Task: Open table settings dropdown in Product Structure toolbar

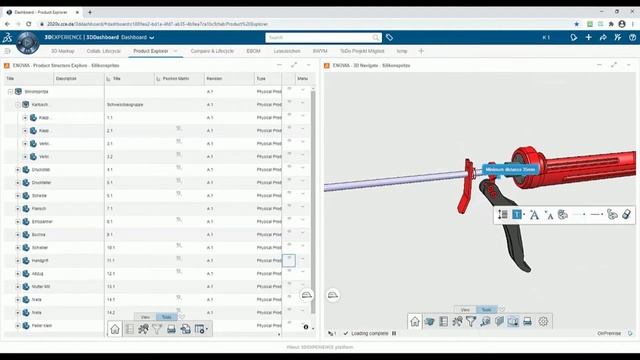Action: coord(201,329)
